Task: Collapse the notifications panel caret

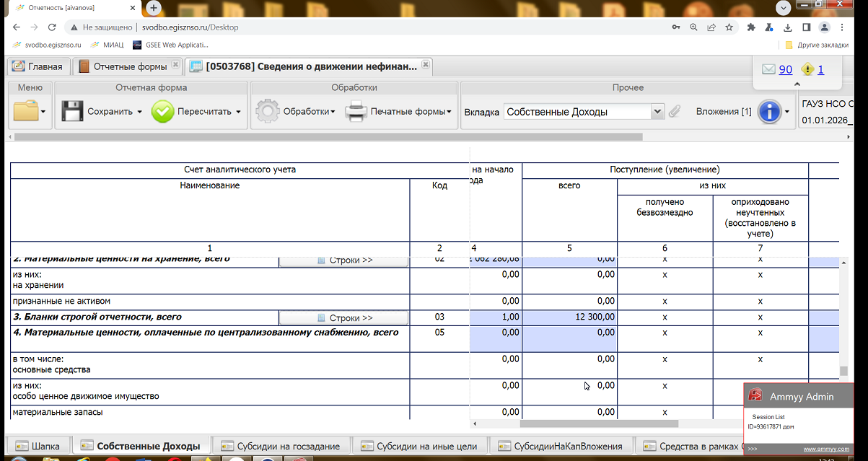Action: coord(797,84)
